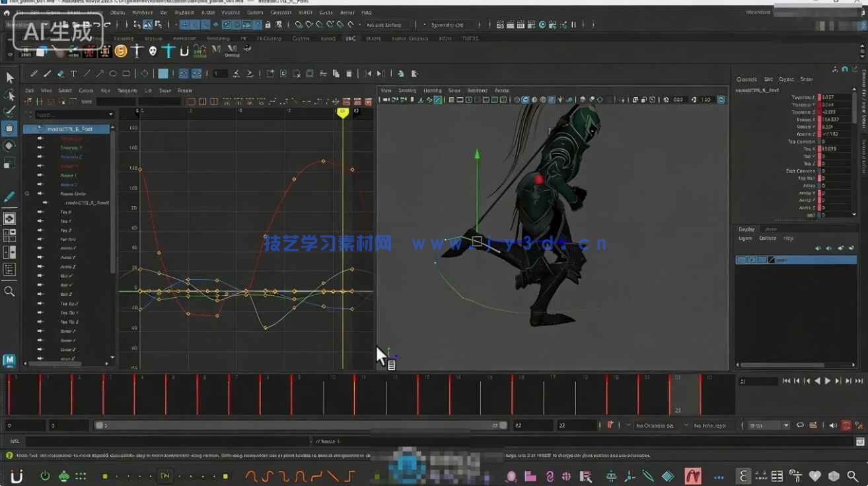The width and height of the screenshot is (868, 486).
Task: Click the eraser tool icon in shelf
Action: point(60,74)
